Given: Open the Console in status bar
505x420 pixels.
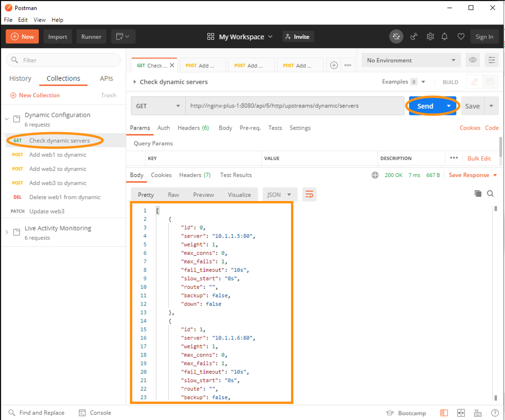Looking at the screenshot, I should click(x=95, y=413).
